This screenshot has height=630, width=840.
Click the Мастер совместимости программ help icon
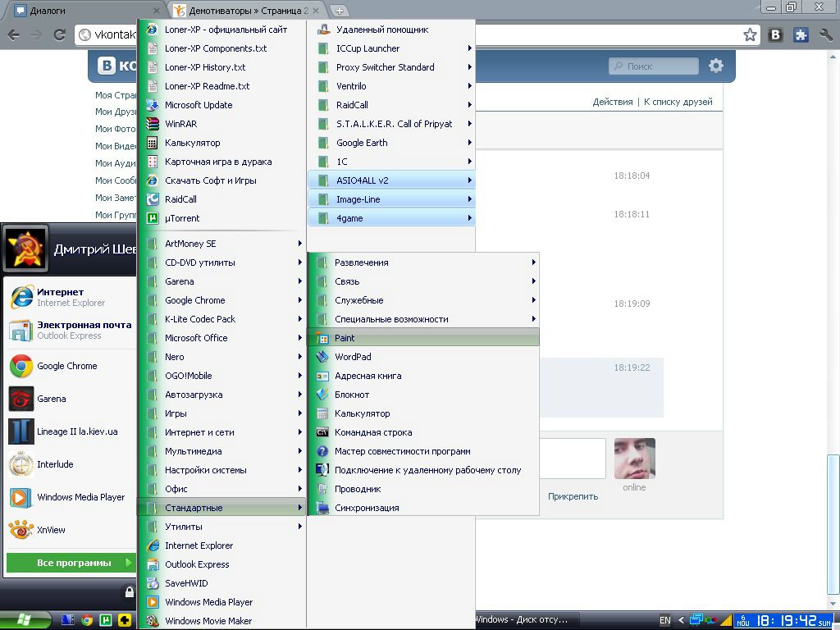322,452
